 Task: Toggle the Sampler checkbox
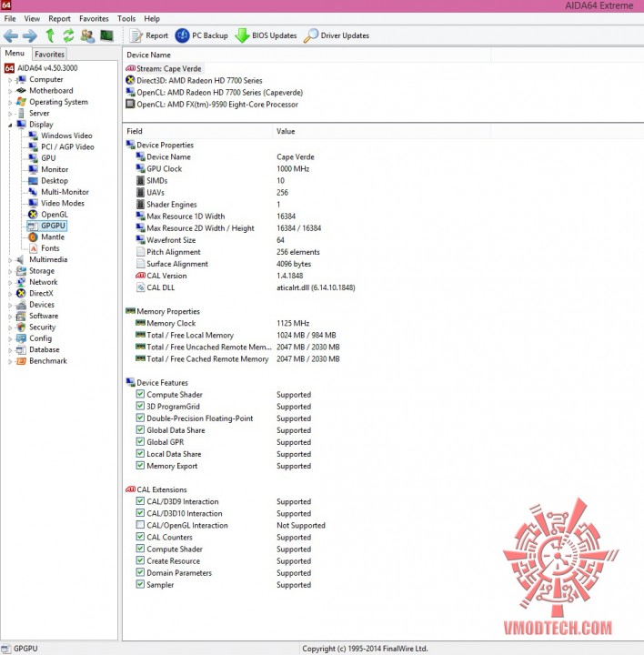(x=140, y=584)
